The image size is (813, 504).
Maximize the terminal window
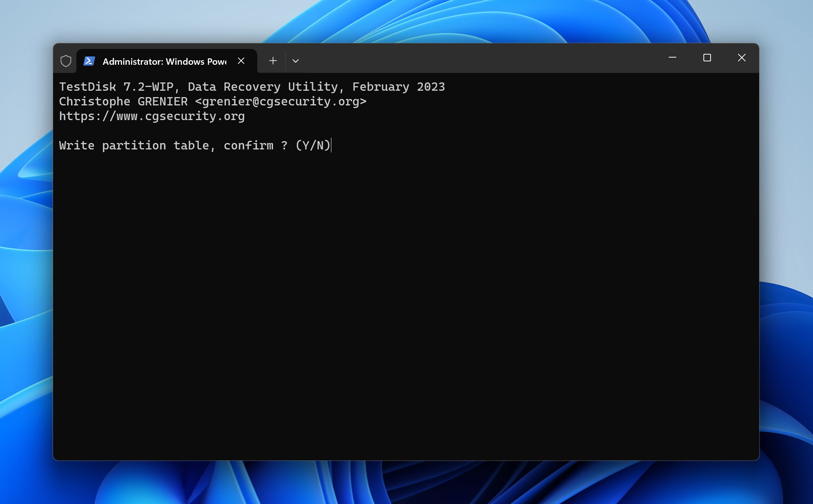(x=707, y=58)
